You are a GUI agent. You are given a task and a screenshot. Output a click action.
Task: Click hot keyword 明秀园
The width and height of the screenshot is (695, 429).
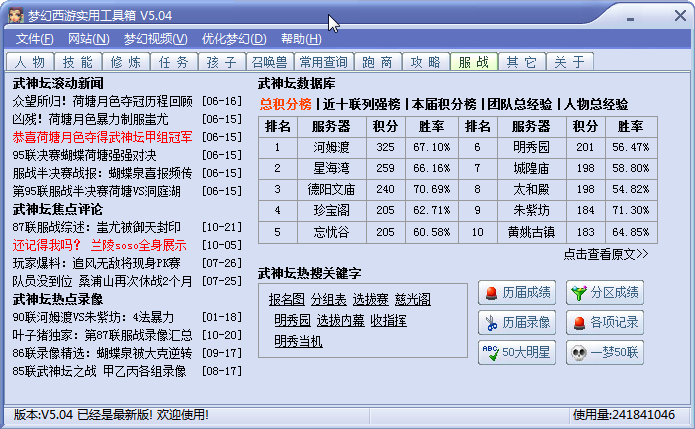tap(293, 320)
